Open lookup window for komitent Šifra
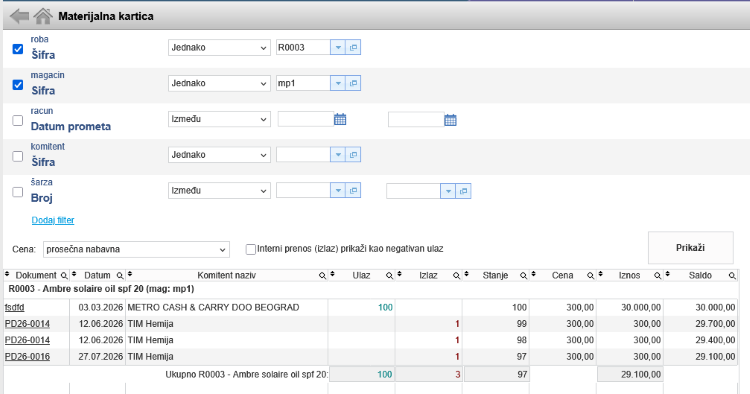The image size is (750, 394). click(x=353, y=155)
